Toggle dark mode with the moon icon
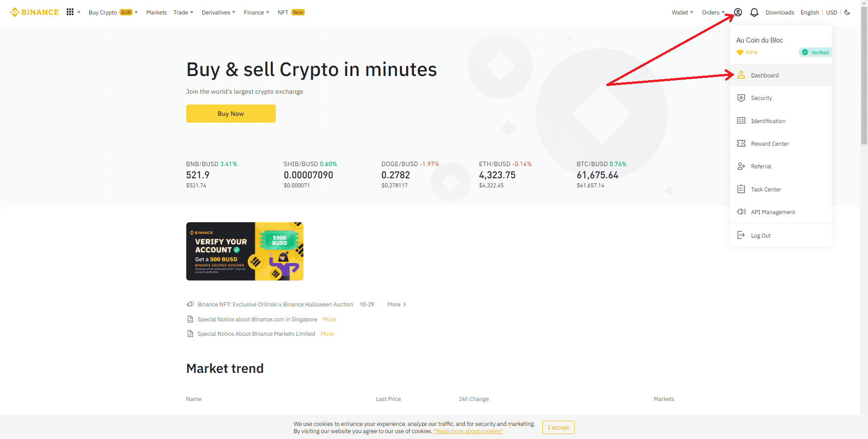 (x=847, y=12)
